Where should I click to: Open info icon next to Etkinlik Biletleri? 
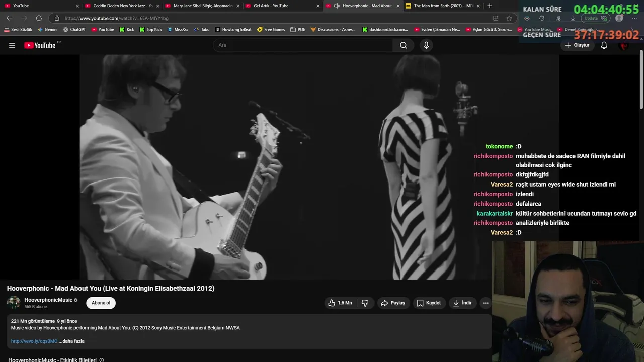click(x=102, y=360)
